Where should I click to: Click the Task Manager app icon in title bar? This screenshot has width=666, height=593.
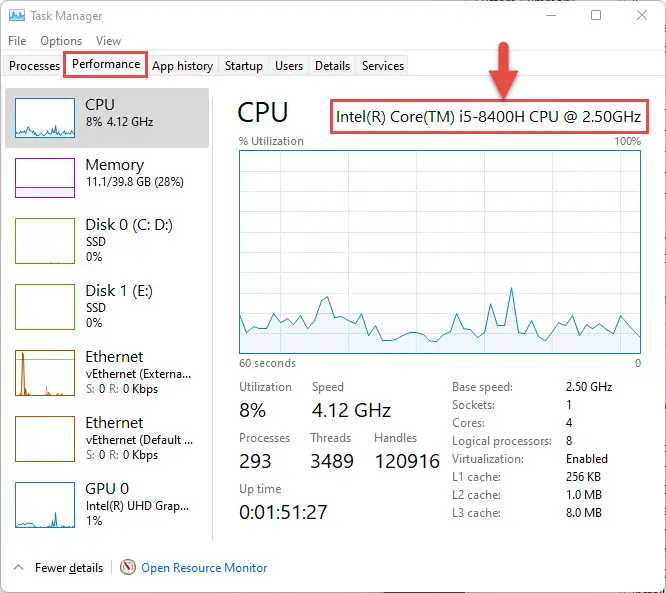[17, 16]
